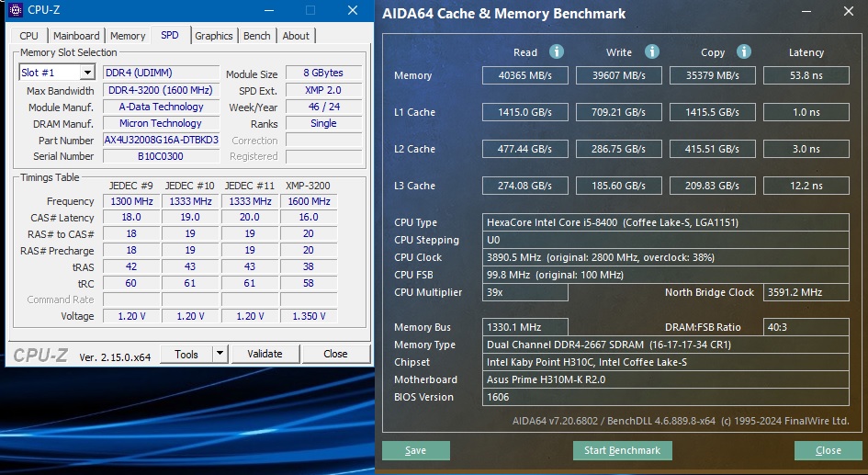Close the CPU-Z window with X
Image resolution: width=868 pixels, height=475 pixels.
[x=353, y=10]
